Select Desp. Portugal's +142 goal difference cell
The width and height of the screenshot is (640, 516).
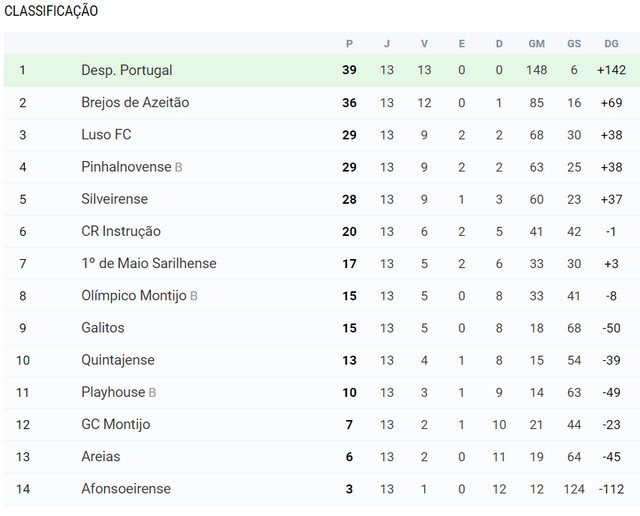[611, 70]
